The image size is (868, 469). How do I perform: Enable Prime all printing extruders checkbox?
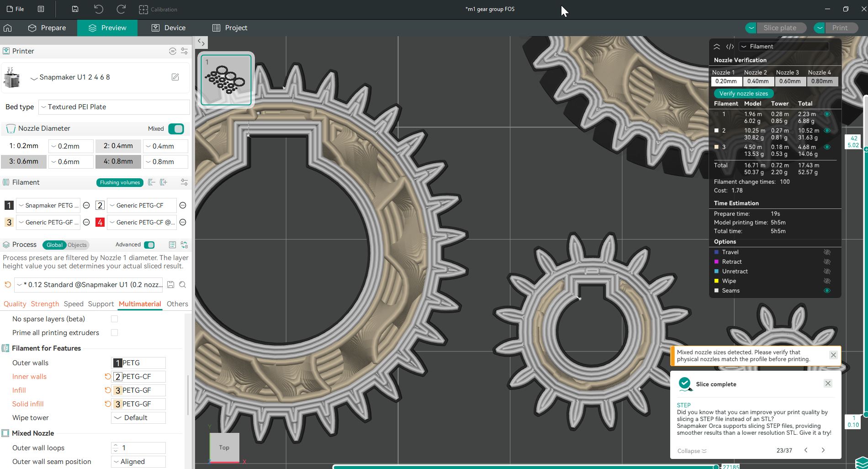(x=114, y=333)
